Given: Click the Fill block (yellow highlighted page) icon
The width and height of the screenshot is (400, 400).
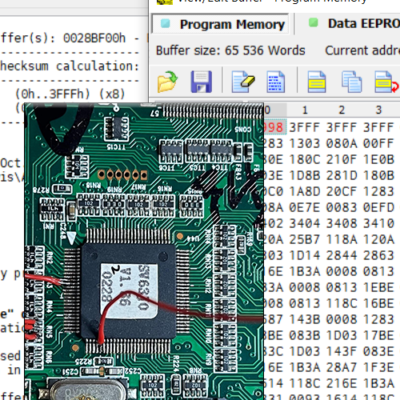Looking at the screenshot, I should (317, 82).
